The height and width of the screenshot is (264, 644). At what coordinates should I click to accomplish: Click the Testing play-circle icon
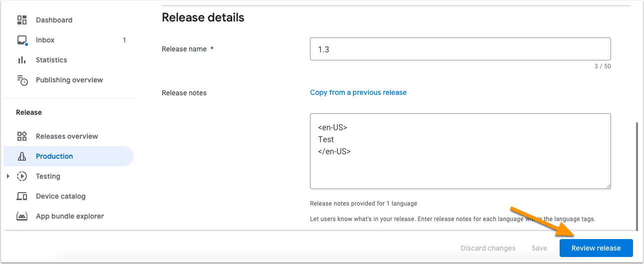pos(22,176)
